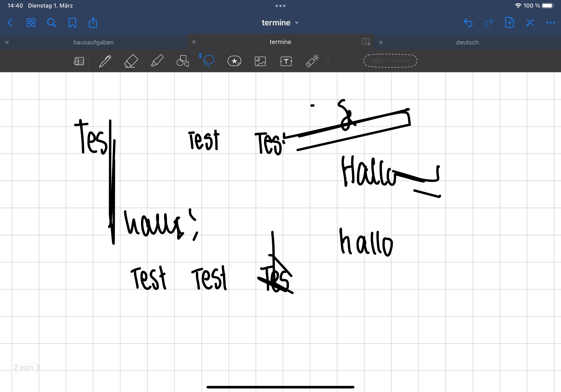Screen dimensions: 561x392
Task: Click the dashed abc stroke preview box
Action: pyautogui.click(x=390, y=61)
